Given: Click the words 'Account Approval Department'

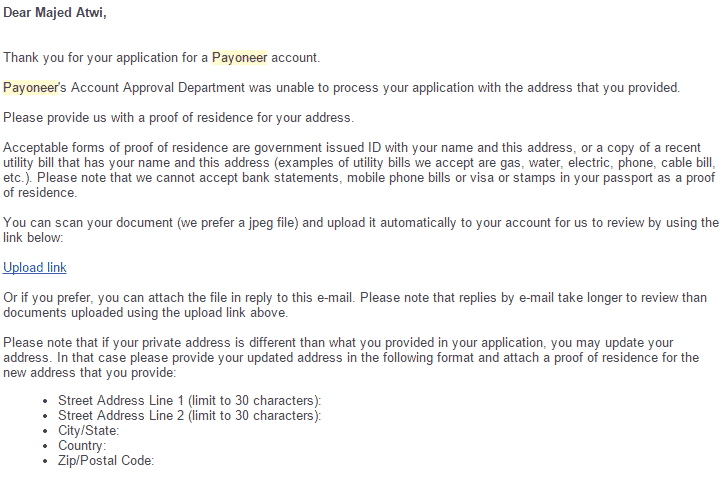Looking at the screenshot, I should tap(157, 88).
